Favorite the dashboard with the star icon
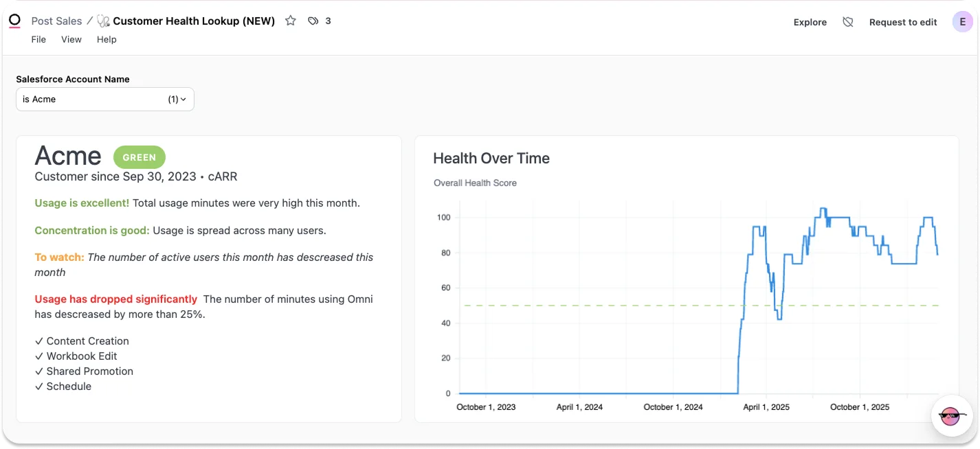This screenshot has width=980, height=449. point(291,21)
